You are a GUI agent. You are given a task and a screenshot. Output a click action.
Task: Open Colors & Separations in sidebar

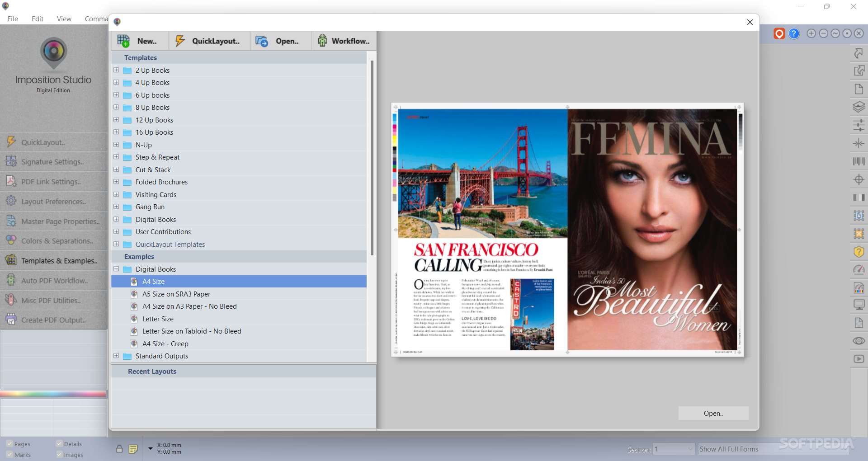pyautogui.click(x=54, y=240)
